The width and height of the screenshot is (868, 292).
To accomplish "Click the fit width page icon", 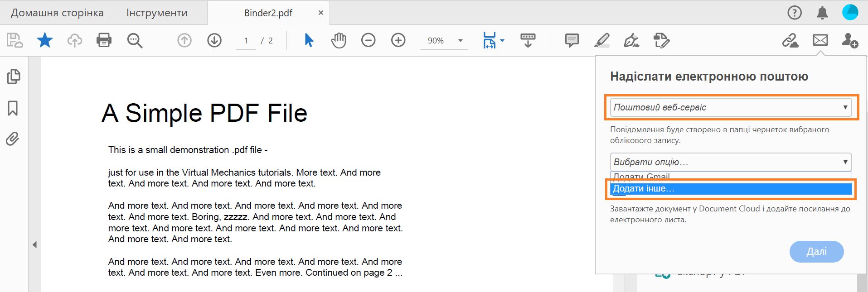I will pyautogui.click(x=490, y=40).
